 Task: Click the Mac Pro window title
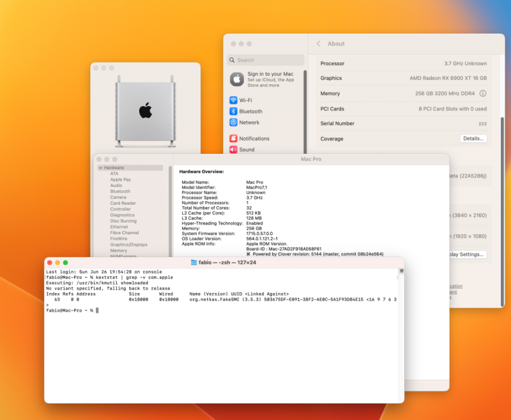pos(311,159)
